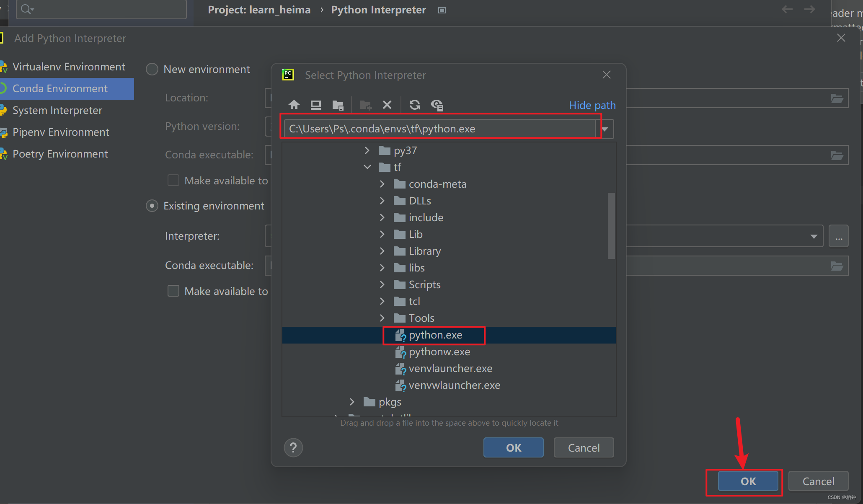Open Interpreter combo box dropdown
This screenshot has width=863, height=504.
pyautogui.click(x=814, y=236)
